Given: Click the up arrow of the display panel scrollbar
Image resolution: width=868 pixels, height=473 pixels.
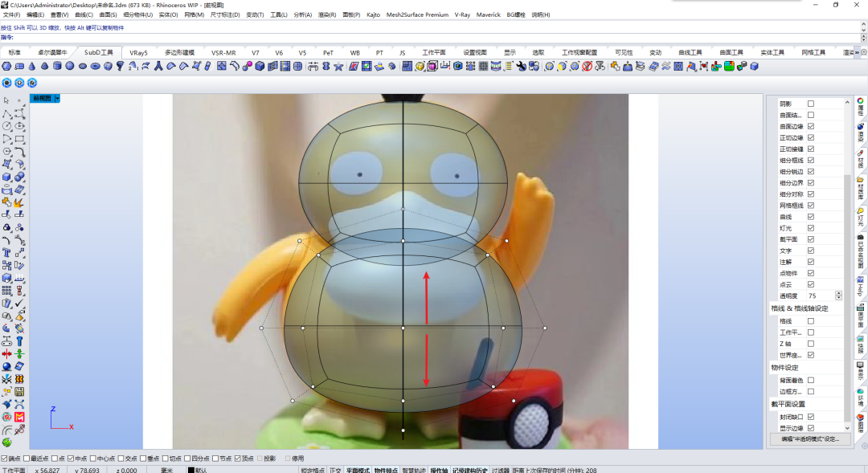Looking at the screenshot, I should tap(847, 103).
